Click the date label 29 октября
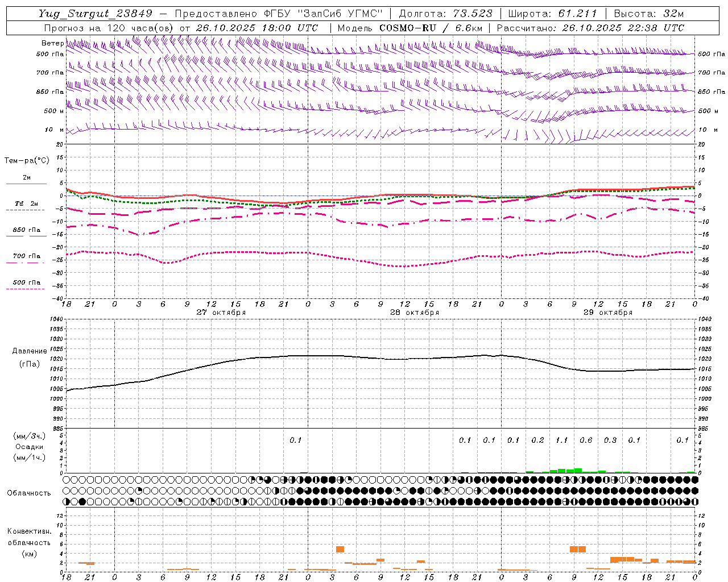Image resolution: width=728 pixels, height=582 pixels. (608, 313)
